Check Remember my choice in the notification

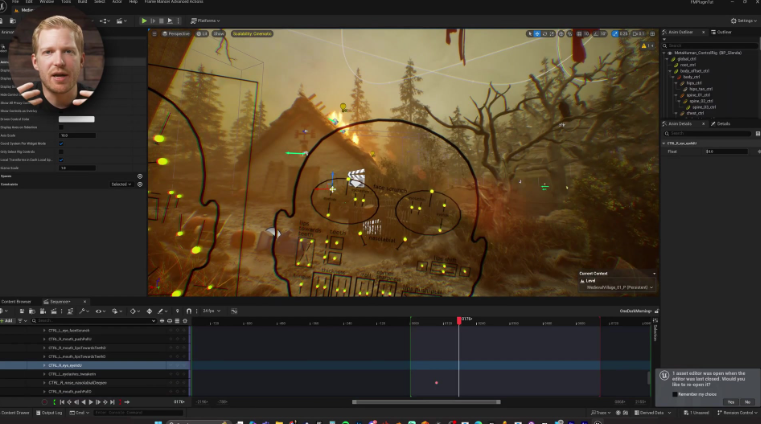(x=675, y=394)
